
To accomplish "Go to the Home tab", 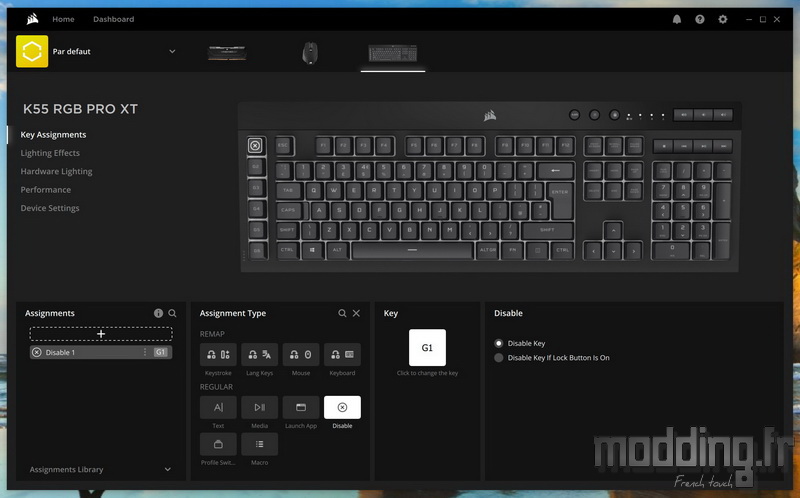I will click(63, 19).
